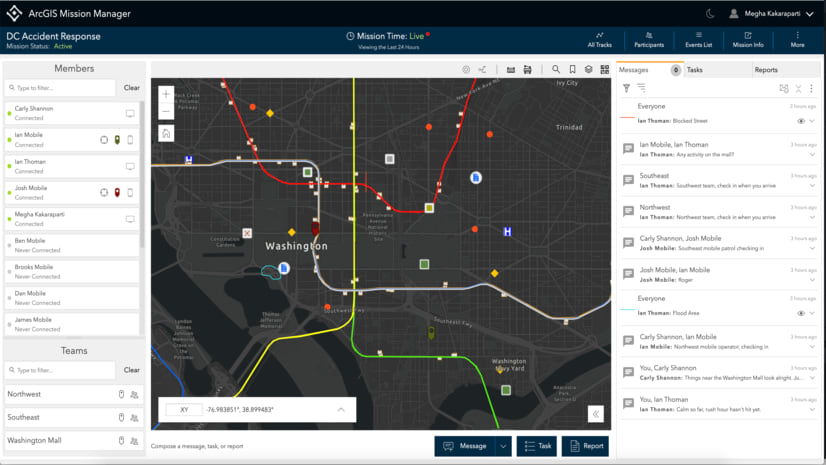The height and width of the screenshot is (465, 826).
Task: Expand the Northwest team message
Action: (x=812, y=217)
